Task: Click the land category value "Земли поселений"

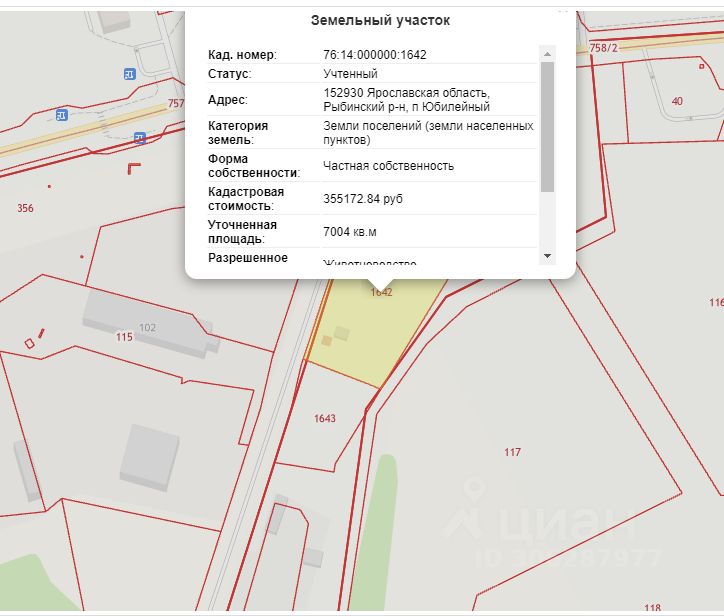Action: click(x=372, y=126)
